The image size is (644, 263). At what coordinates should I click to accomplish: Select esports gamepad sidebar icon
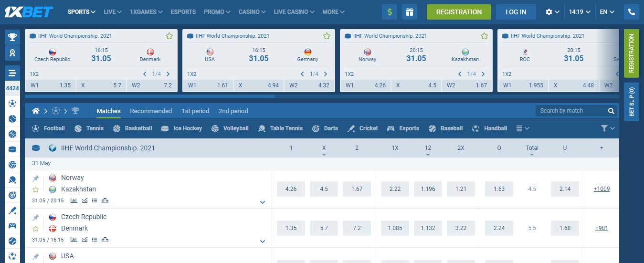12,226
